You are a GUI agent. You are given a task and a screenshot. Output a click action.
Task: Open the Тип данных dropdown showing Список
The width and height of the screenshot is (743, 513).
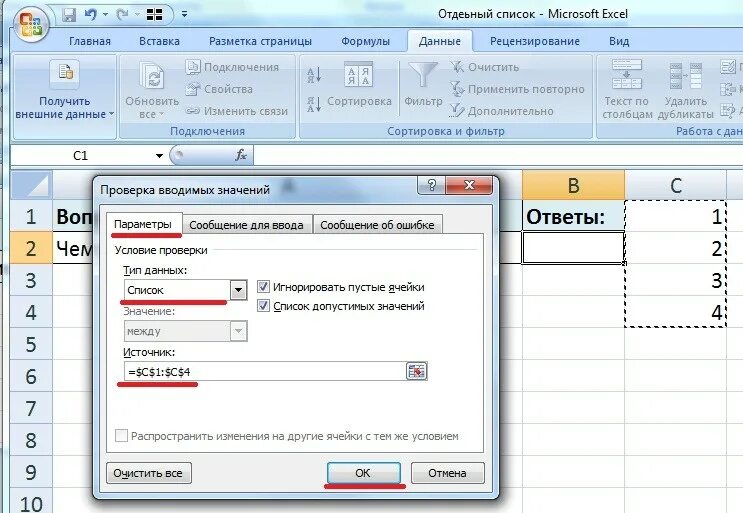[x=238, y=290]
